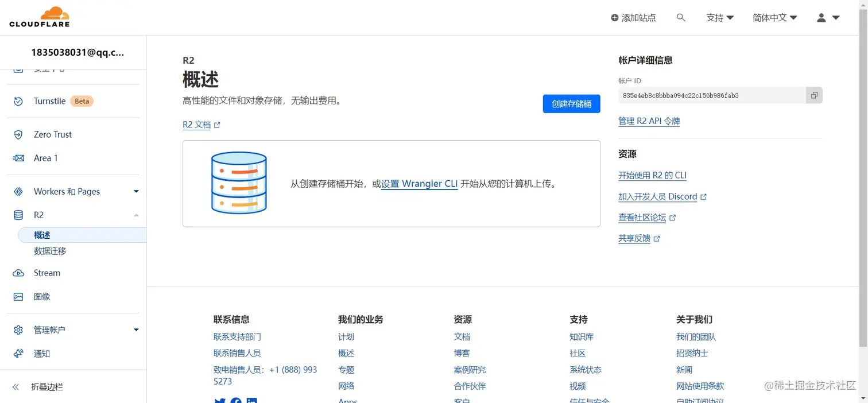The width and height of the screenshot is (868, 403).
Task: Open the 支持 dropdown menu
Action: pos(720,18)
